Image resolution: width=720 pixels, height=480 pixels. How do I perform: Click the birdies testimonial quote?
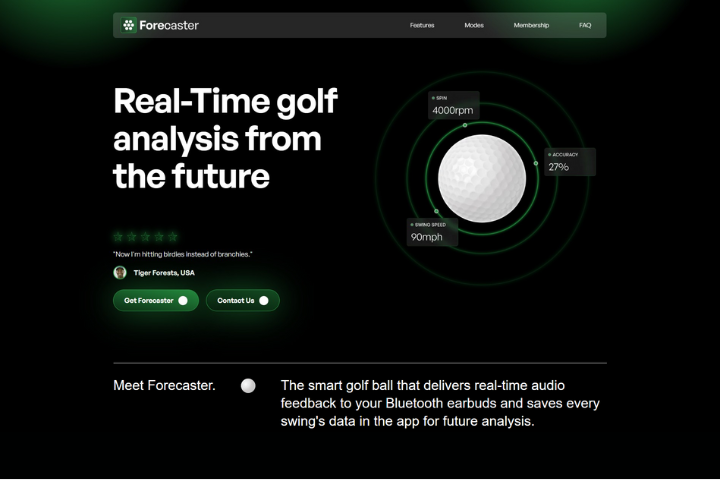click(x=183, y=254)
